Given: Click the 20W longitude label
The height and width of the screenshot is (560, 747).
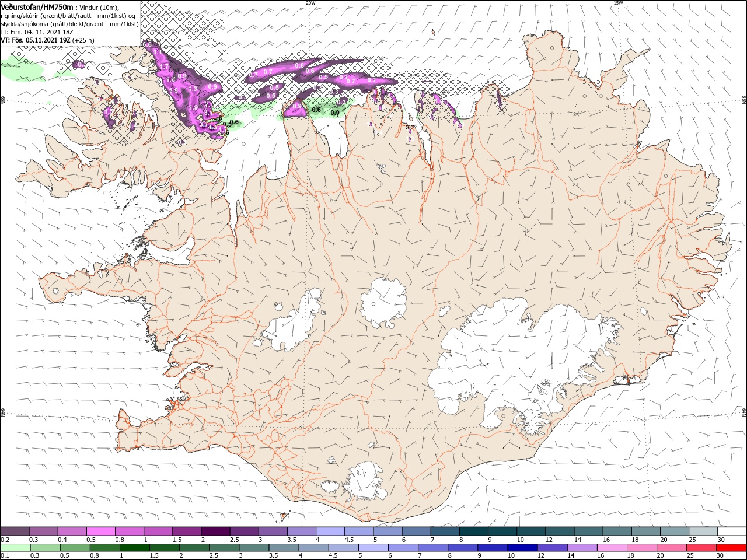Looking at the screenshot, I should click(310, 3).
